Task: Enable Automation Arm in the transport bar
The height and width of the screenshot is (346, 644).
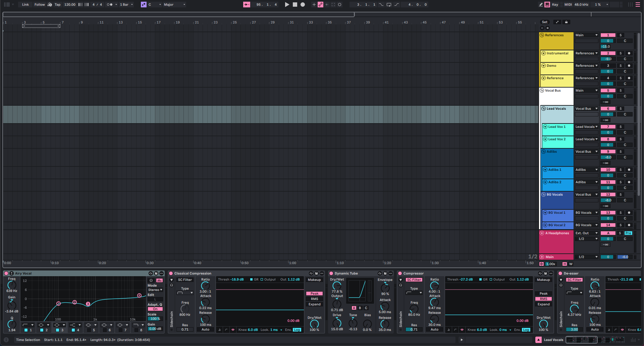Action: pyautogui.click(x=321, y=4)
